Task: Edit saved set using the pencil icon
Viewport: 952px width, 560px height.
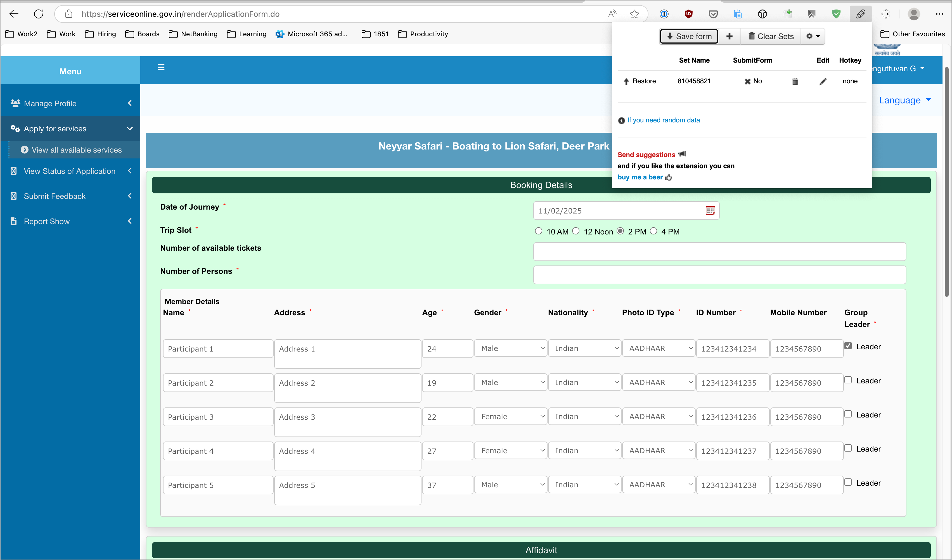Action: click(823, 81)
